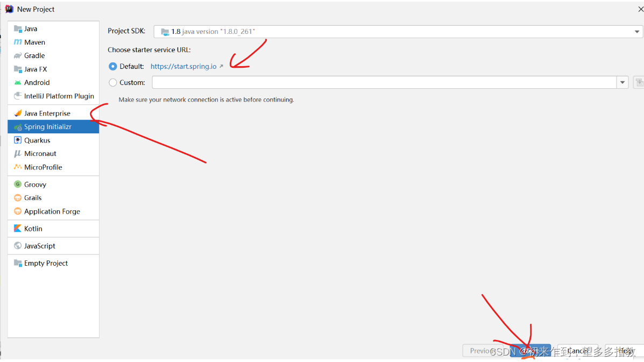Screen dimensions: 644x362
Task: Select the Groovy label in the list
Action: (36, 184)
